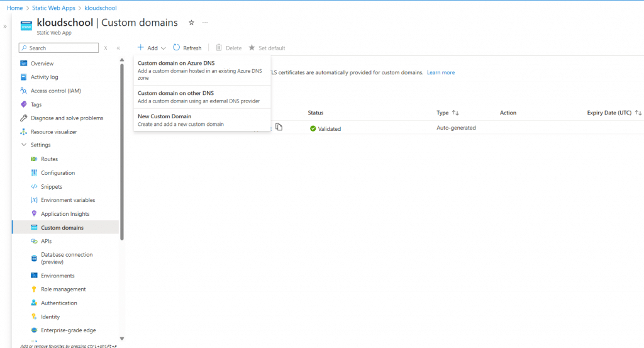Click the favorite star icon beside the title

tap(191, 23)
